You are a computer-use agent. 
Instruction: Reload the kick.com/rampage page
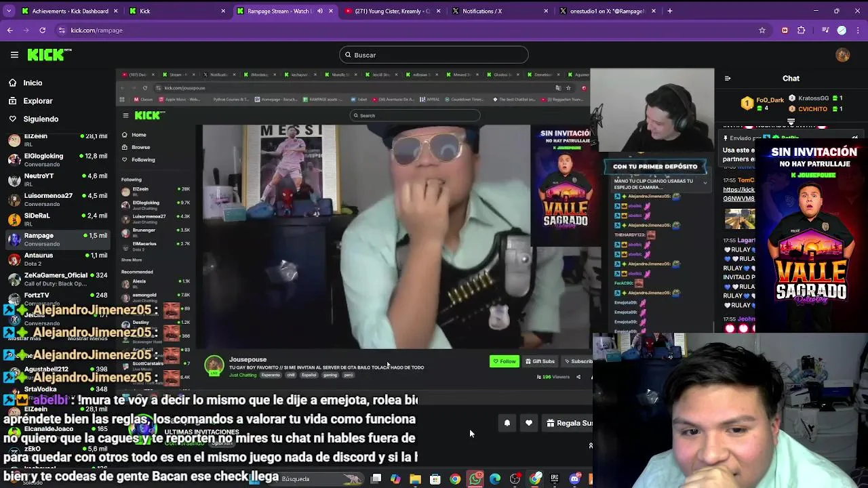42,30
